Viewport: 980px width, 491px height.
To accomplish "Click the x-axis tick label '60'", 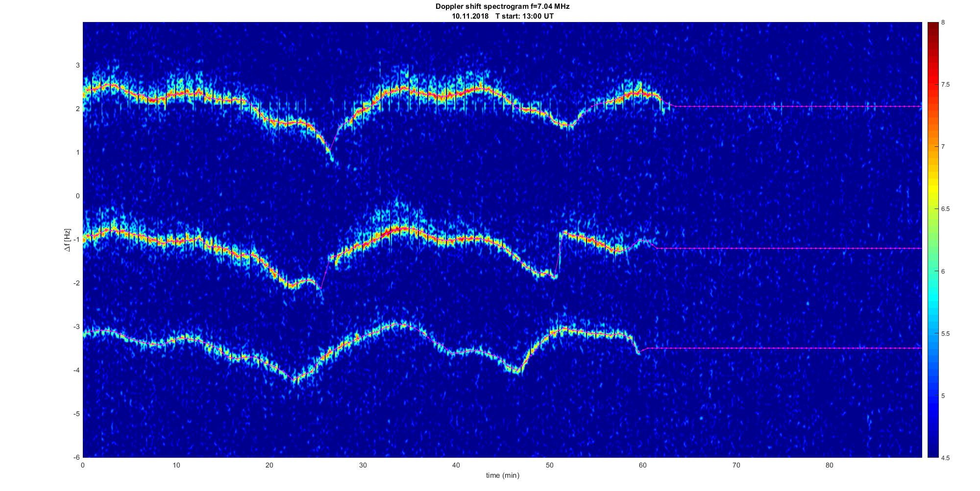I will pos(642,465).
